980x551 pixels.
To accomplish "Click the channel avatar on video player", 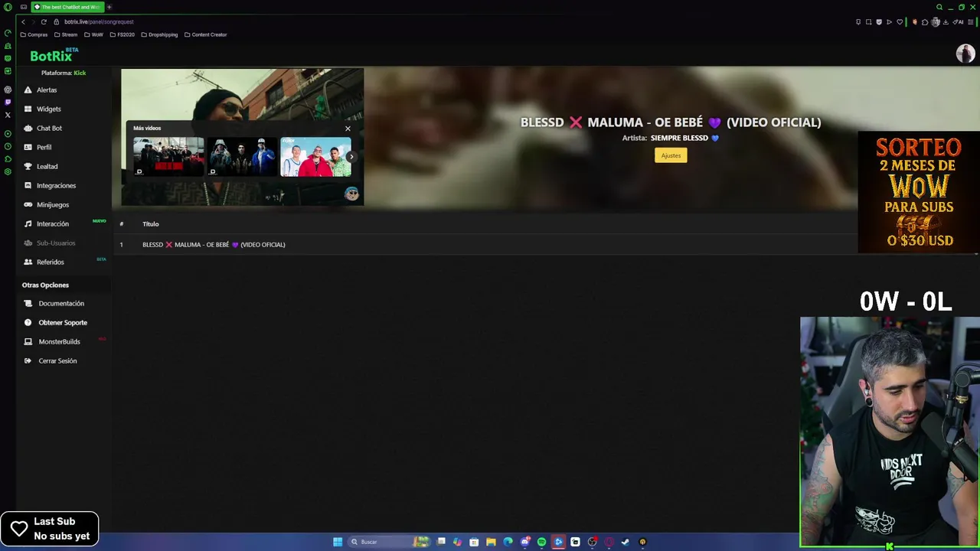I will tap(351, 194).
